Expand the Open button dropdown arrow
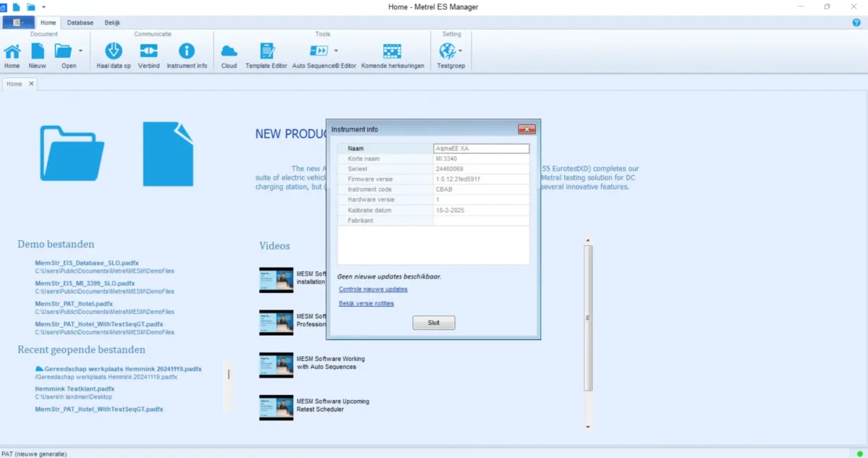 coord(80,51)
